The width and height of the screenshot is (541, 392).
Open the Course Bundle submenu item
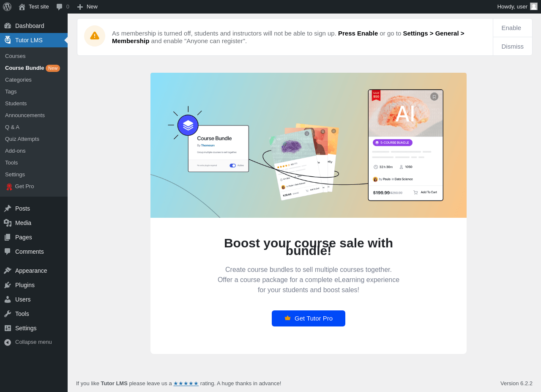pyautogui.click(x=25, y=68)
